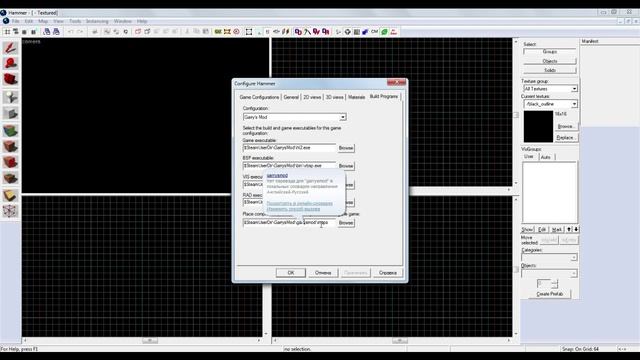Activate the Magnify tool in left toolbar
This screenshot has height=360, width=640.
[x=10, y=63]
